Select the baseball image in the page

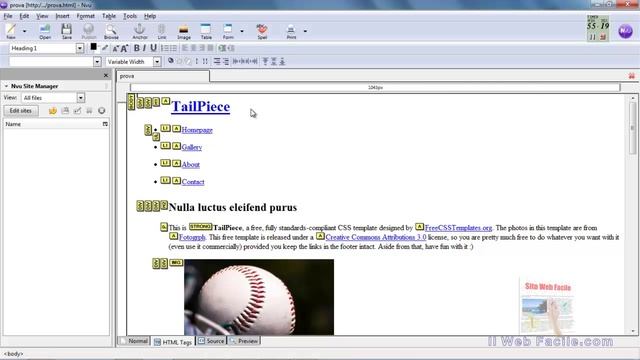[259, 297]
